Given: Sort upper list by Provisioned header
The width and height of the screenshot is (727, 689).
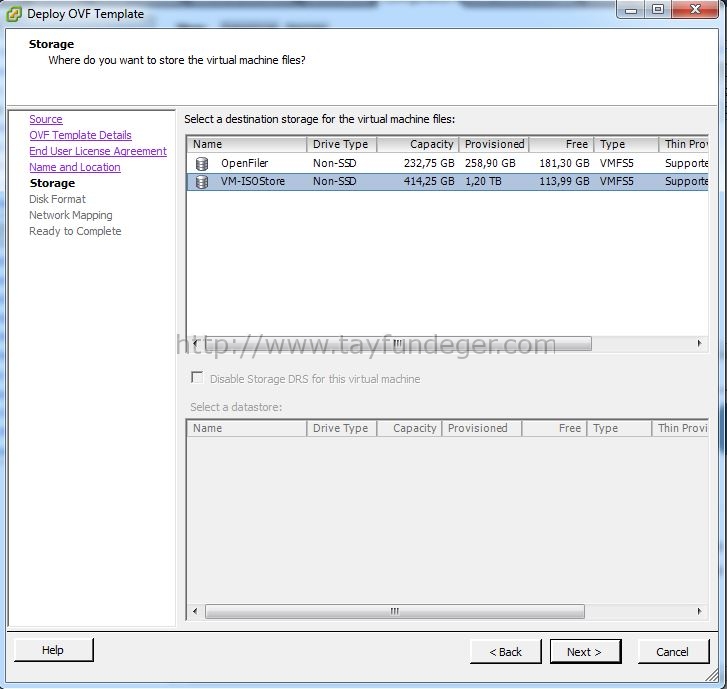Looking at the screenshot, I should (494, 144).
